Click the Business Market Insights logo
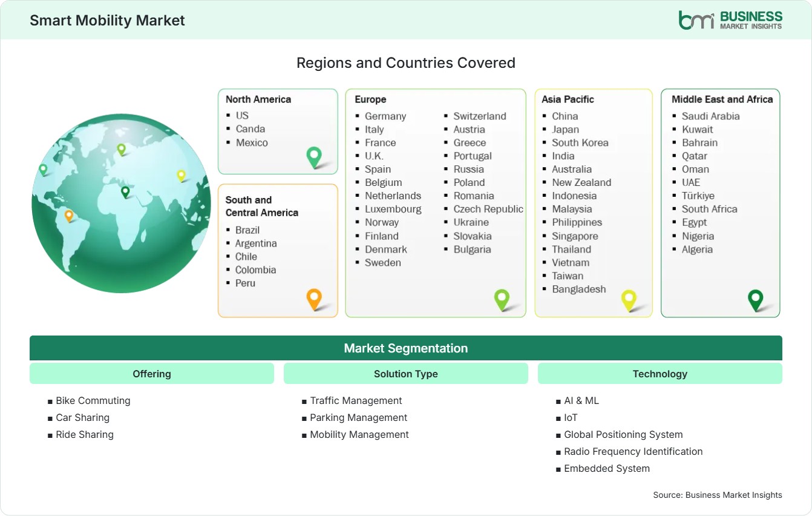This screenshot has height=516, width=812. 730,20
